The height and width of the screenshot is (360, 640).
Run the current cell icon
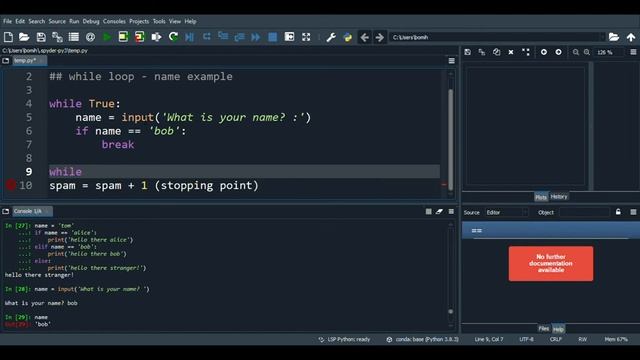tap(123, 37)
